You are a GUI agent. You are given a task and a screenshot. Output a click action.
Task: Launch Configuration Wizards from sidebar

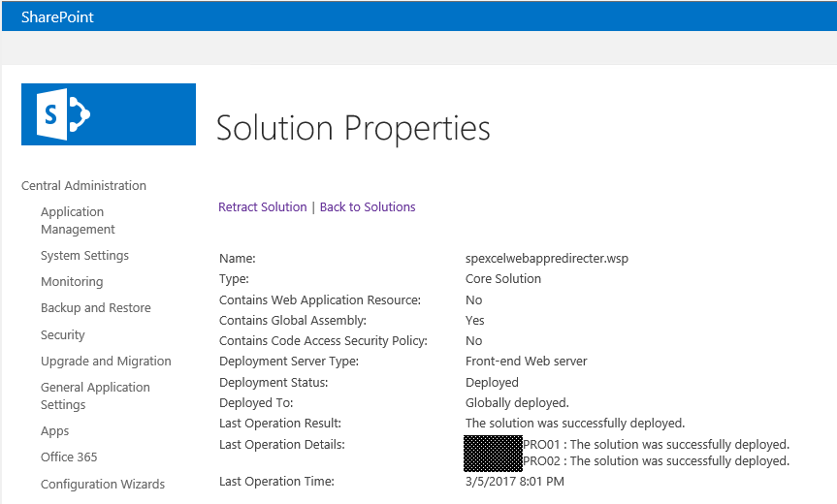pyautogui.click(x=103, y=484)
